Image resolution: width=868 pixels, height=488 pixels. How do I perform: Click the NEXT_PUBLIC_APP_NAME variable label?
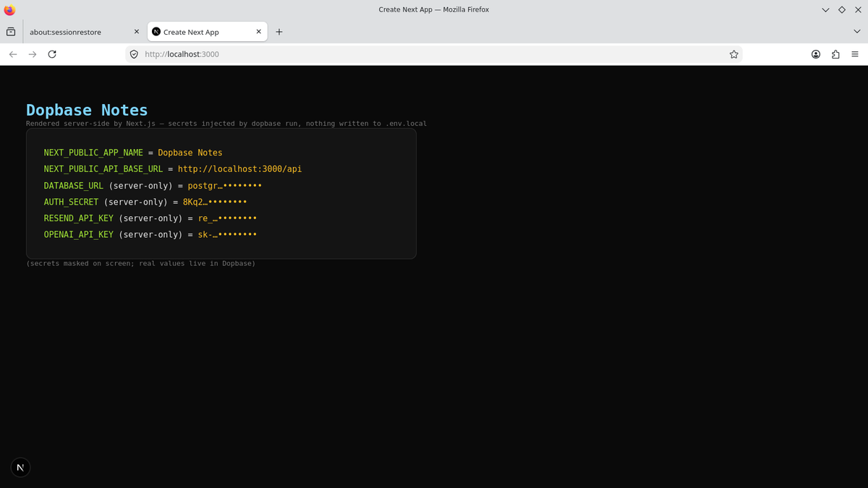point(93,153)
